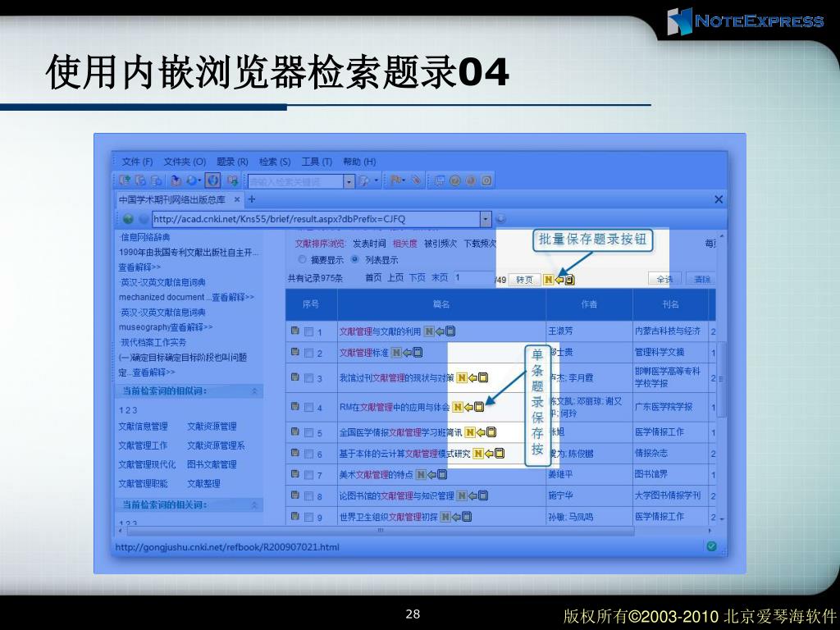This screenshot has width=840, height=630.
Task: Click the last round toolbar icon
Action: pyautogui.click(x=486, y=180)
